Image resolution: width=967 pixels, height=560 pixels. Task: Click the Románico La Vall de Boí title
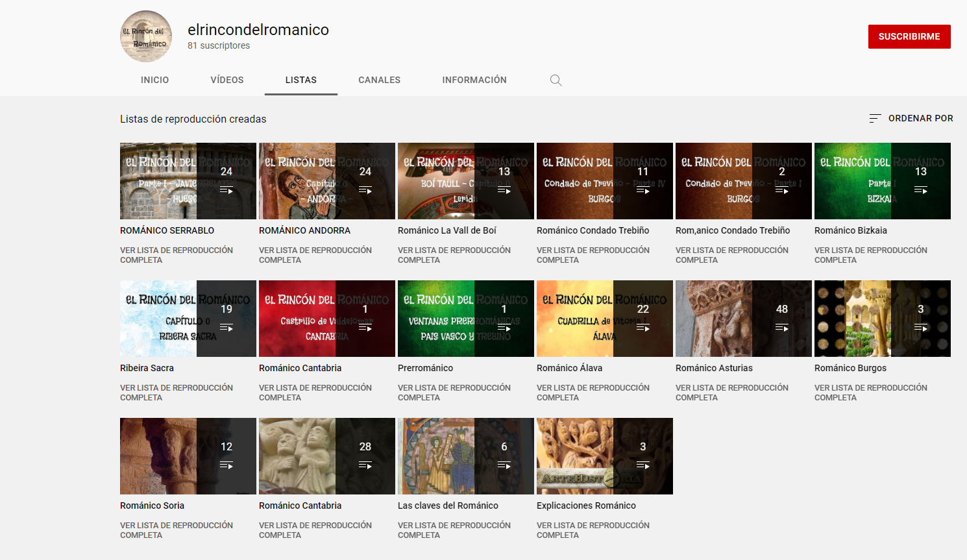447,230
